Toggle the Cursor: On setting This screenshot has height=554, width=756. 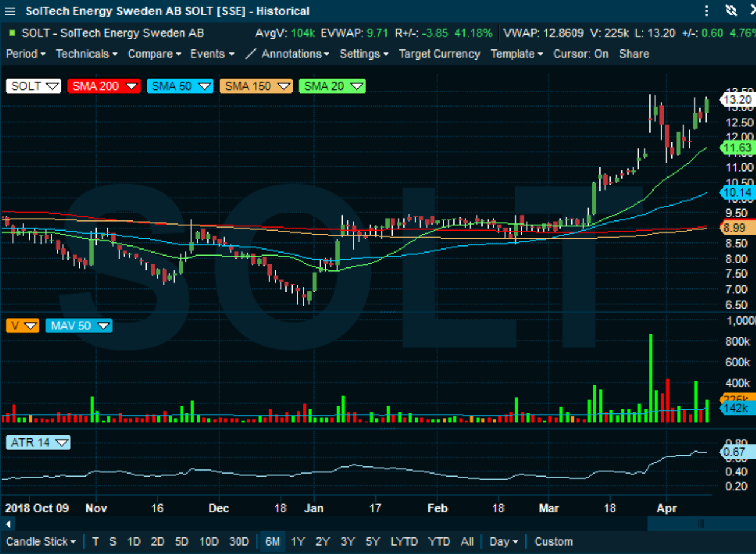tap(581, 54)
